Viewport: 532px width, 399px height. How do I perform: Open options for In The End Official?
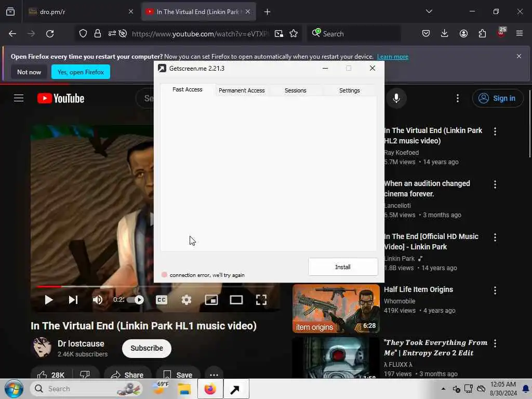495,237
